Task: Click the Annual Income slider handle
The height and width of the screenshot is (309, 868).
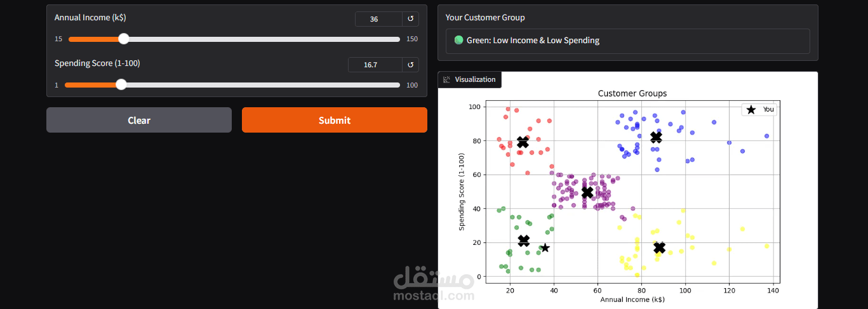Action: tap(124, 39)
